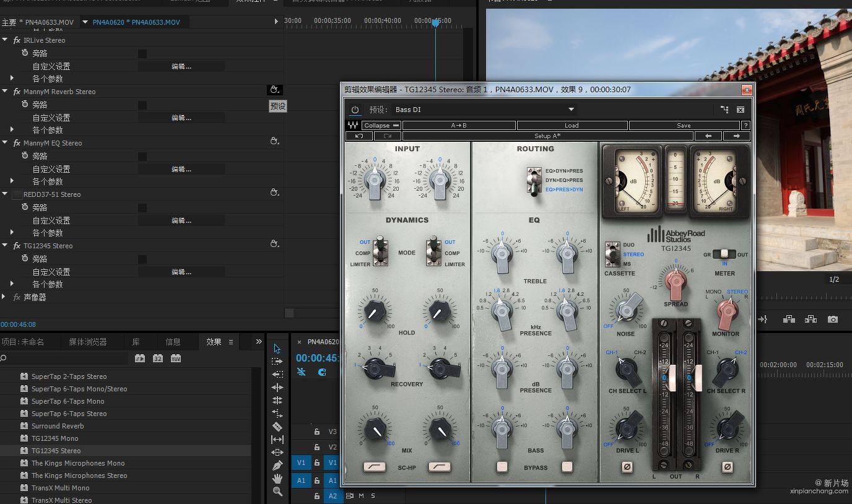
Task: Click the Load preset button
Action: [572, 125]
